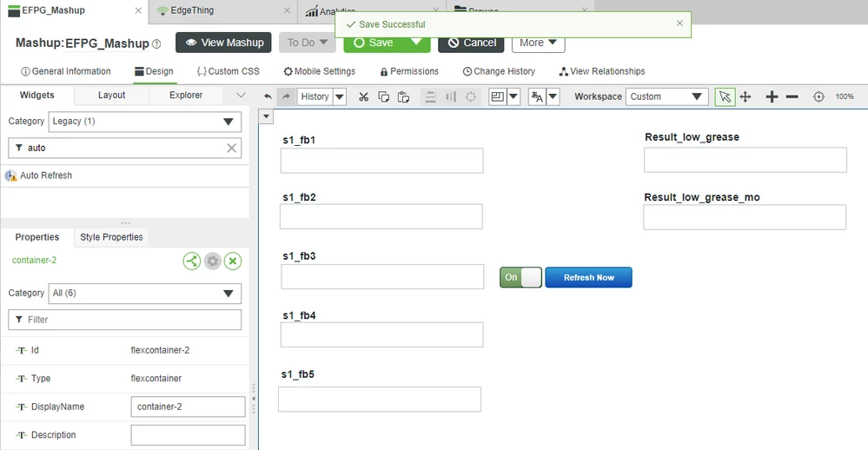The image size is (868, 450).
Task: Click the Refresh Now button
Action: 588,277
